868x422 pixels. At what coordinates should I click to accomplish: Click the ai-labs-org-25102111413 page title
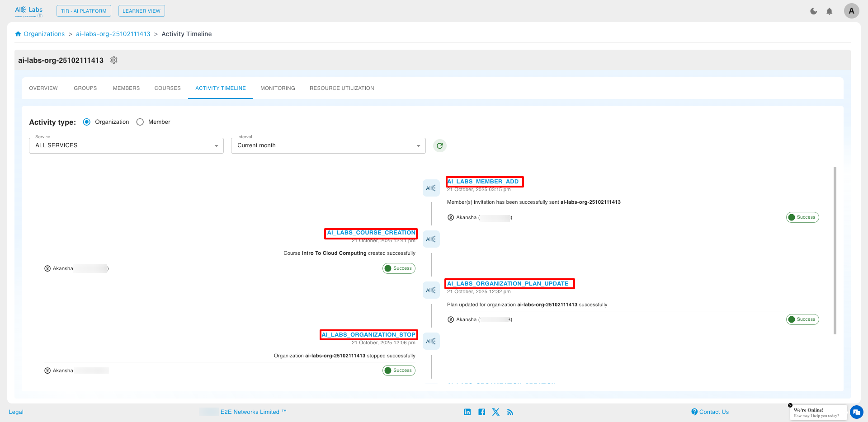pyautogui.click(x=61, y=60)
